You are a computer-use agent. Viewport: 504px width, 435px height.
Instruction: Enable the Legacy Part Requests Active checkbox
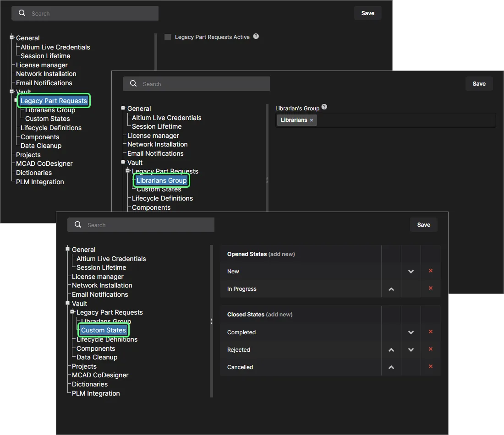(x=168, y=37)
